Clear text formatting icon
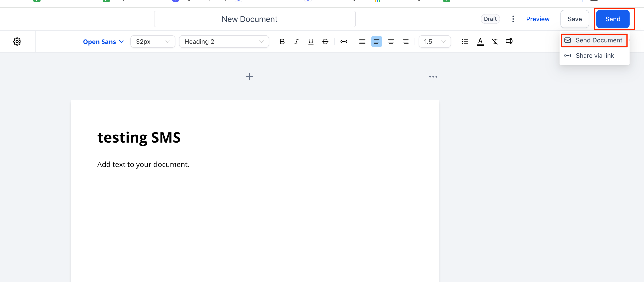 (x=494, y=42)
